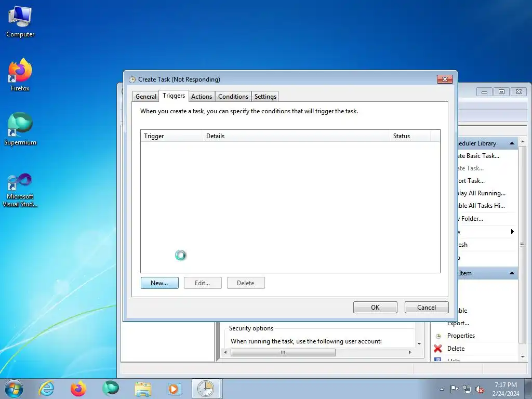Image resolution: width=532 pixels, height=399 pixels.
Task: Open the Microsoft Visual Studio desktop shortcut
Action: [x=20, y=190]
